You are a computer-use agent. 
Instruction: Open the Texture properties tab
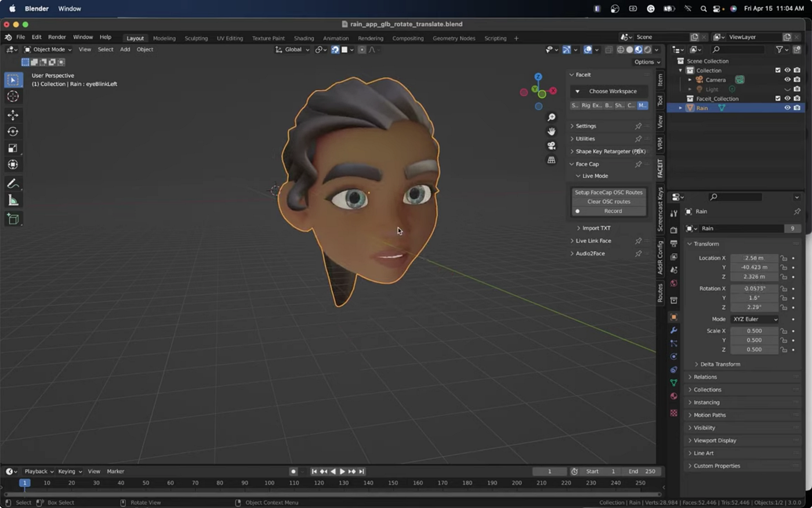click(673, 413)
